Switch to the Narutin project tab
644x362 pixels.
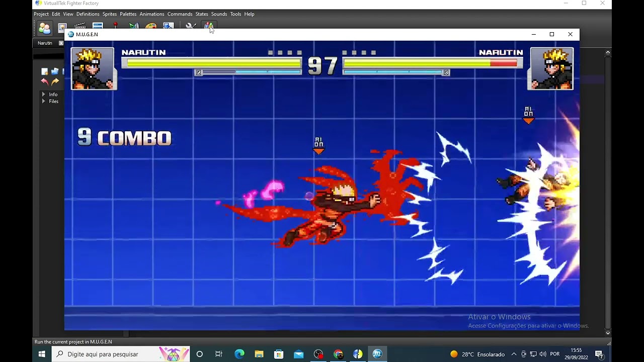pos(45,43)
